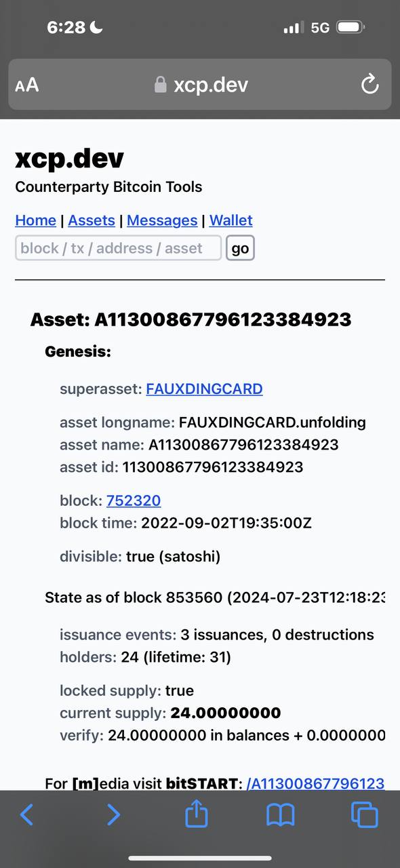Tap the Safari forward arrow
The image size is (400, 868).
coord(113,814)
